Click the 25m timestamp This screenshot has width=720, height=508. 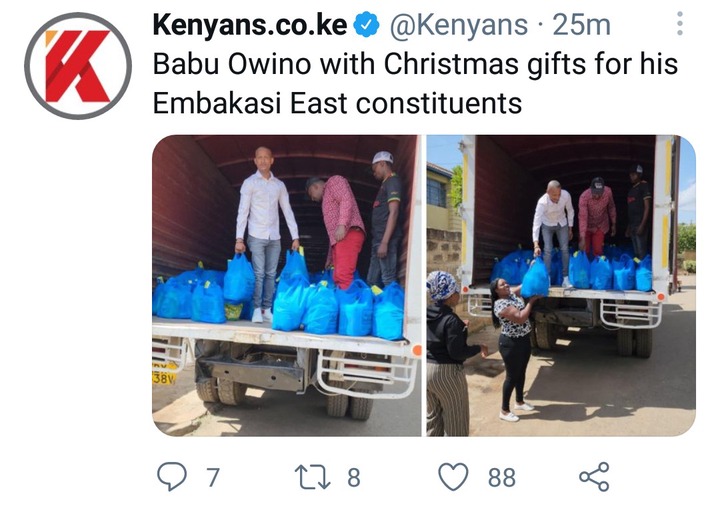[x=581, y=25]
